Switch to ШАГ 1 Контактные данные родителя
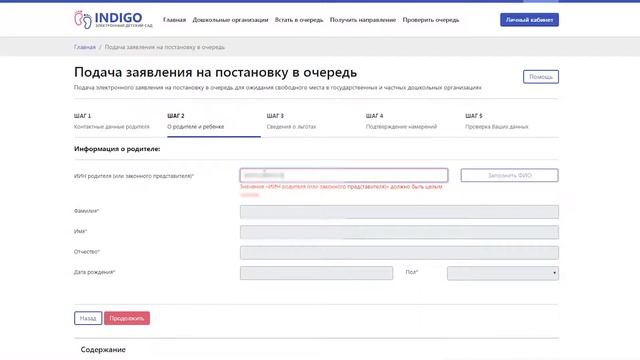Viewport: 640px width, 360px height. (111, 121)
